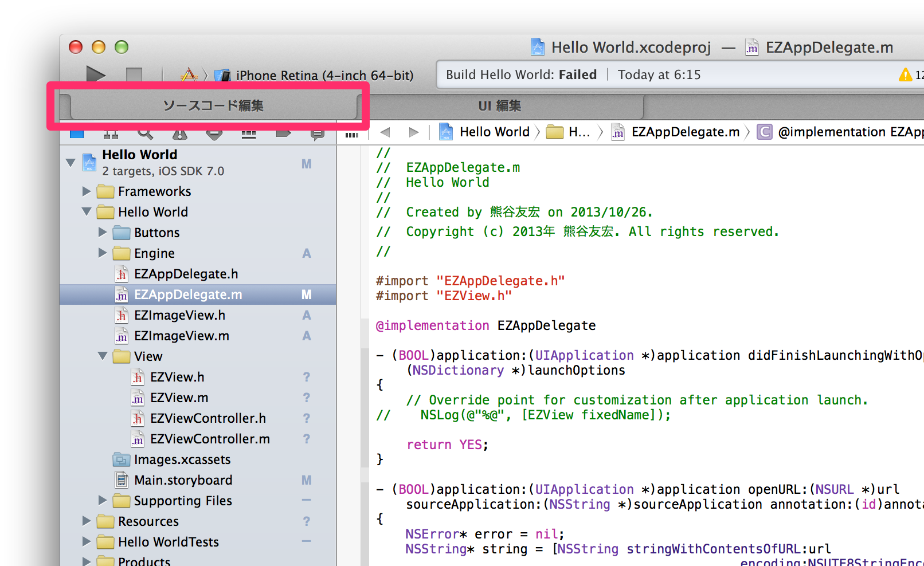The width and height of the screenshot is (924, 566).
Task: Select the Products folder row
Action: (198, 560)
